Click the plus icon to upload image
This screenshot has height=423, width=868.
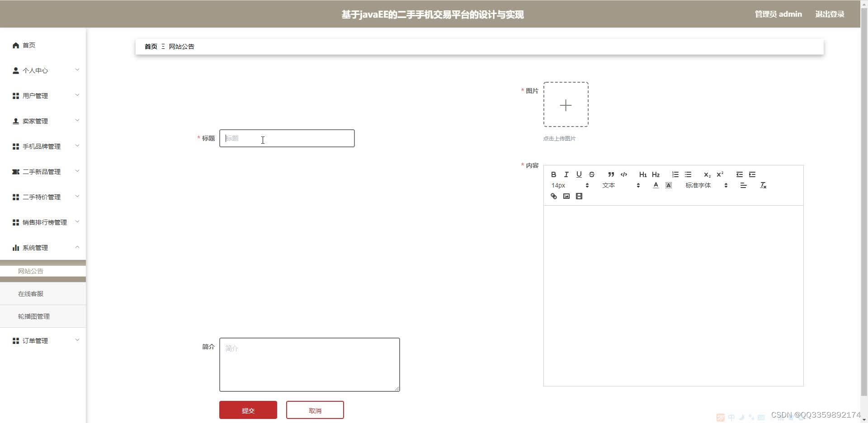[x=566, y=105]
